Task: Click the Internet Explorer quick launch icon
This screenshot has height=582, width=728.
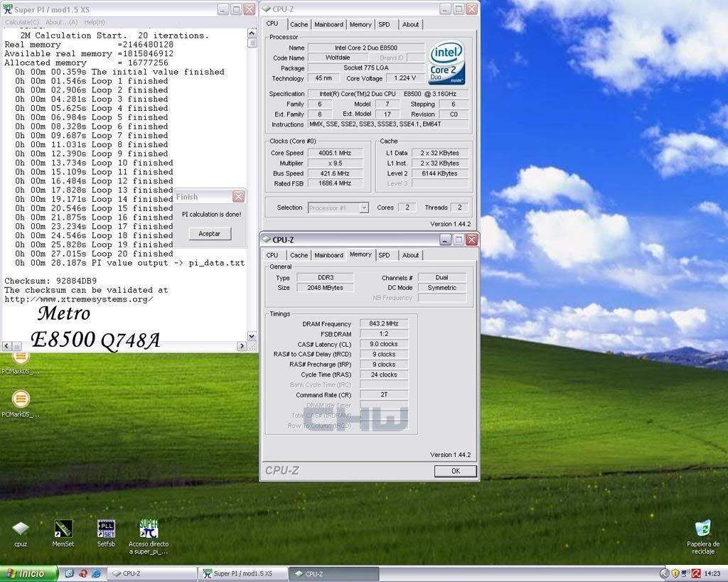Action: (96, 573)
